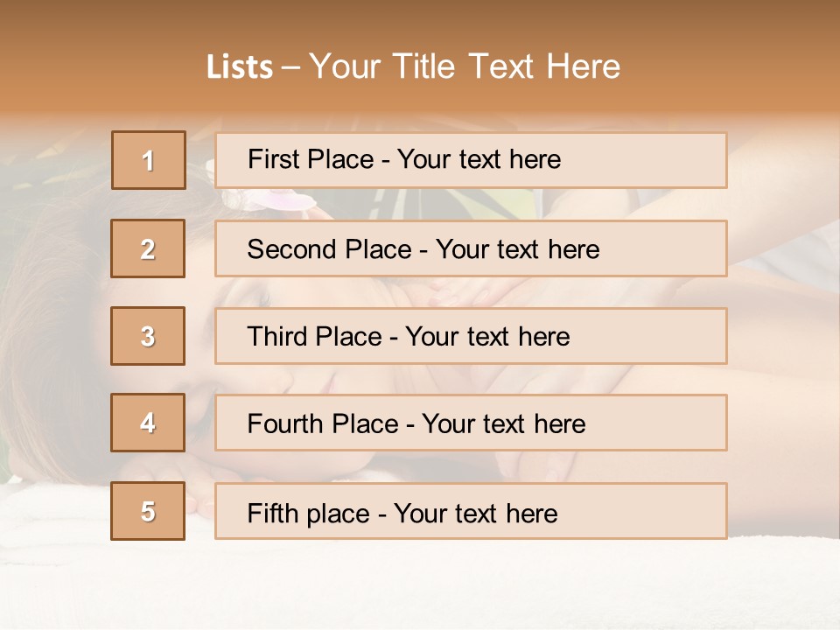The width and height of the screenshot is (840, 630).
Task: Click the woman's closed eye
Action: pos(262,297)
